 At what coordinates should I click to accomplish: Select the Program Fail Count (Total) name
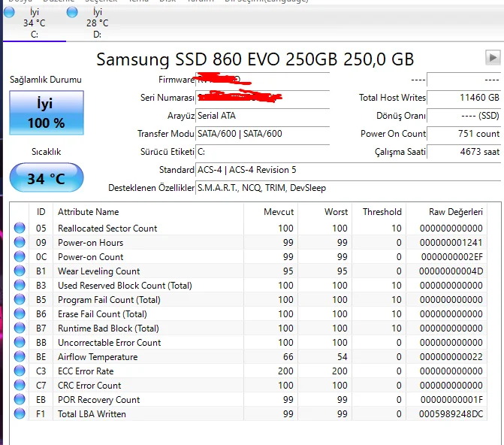pos(109,300)
